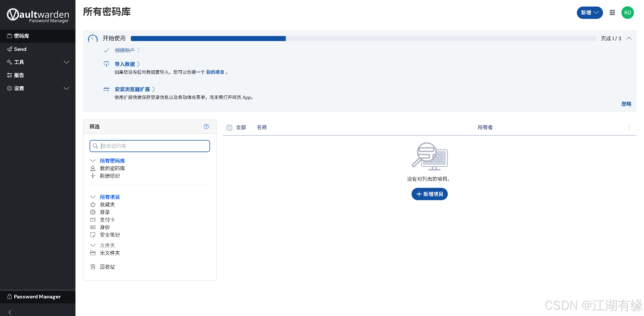Click the 忽略 dismiss link
644x316 pixels.
(626, 104)
